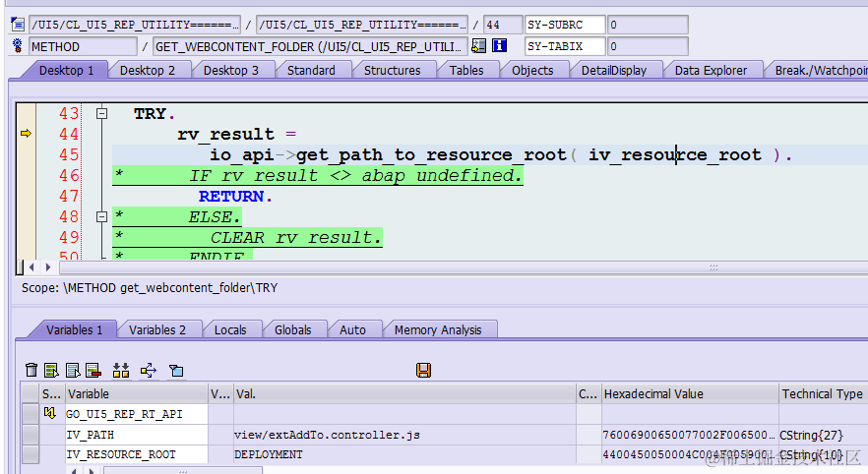This screenshot has height=474, width=868.
Task: Click the METHOD event type field
Action: [83, 46]
